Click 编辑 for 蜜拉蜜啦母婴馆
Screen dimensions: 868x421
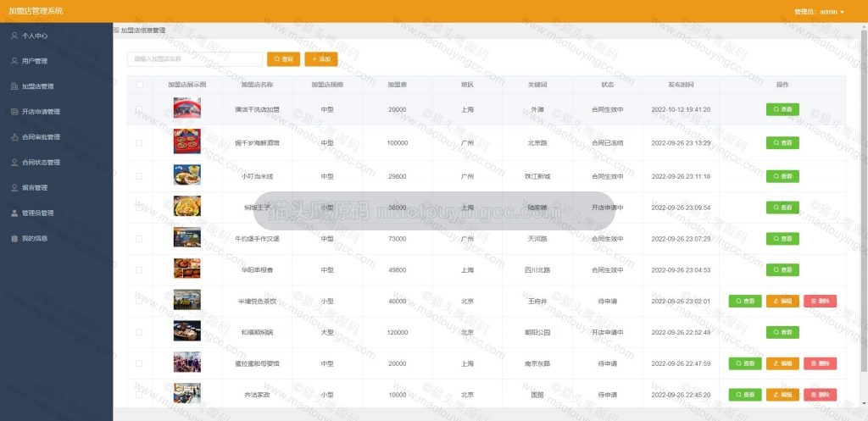pos(782,363)
